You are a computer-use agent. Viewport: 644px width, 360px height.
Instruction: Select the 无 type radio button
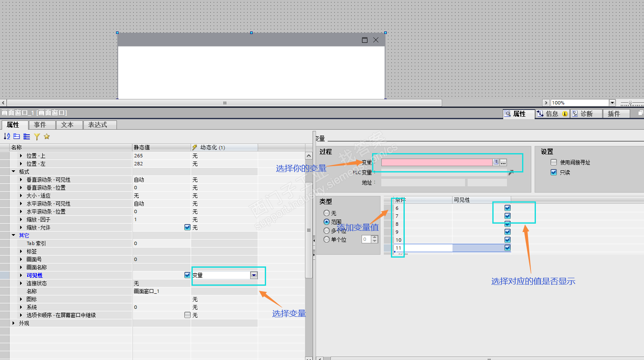(327, 213)
